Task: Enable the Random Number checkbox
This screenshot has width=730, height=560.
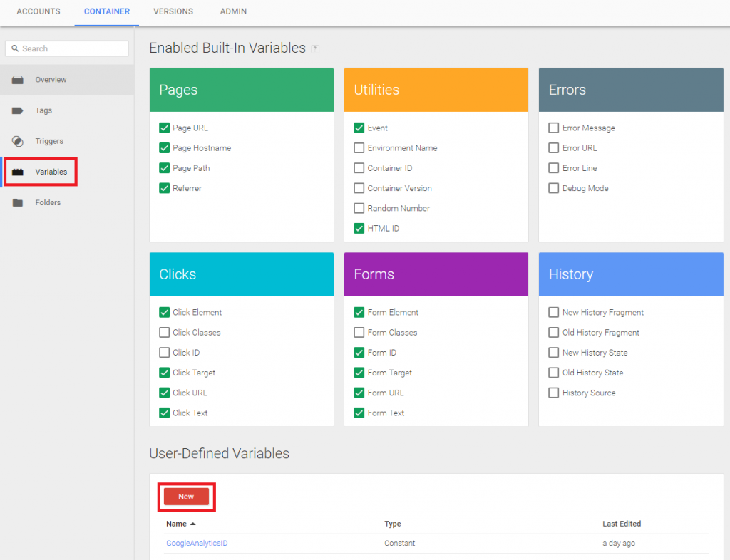Action: [359, 208]
